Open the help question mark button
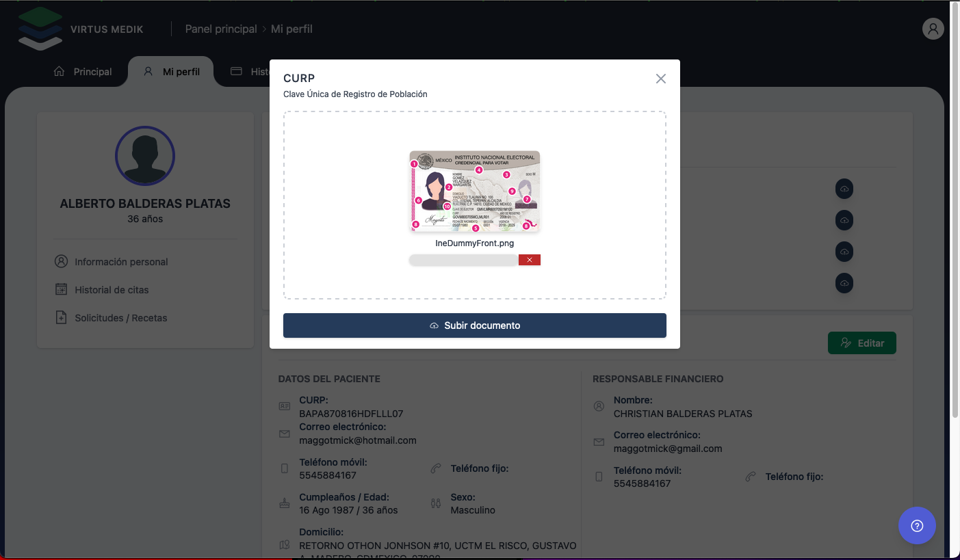 click(x=917, y=525)
